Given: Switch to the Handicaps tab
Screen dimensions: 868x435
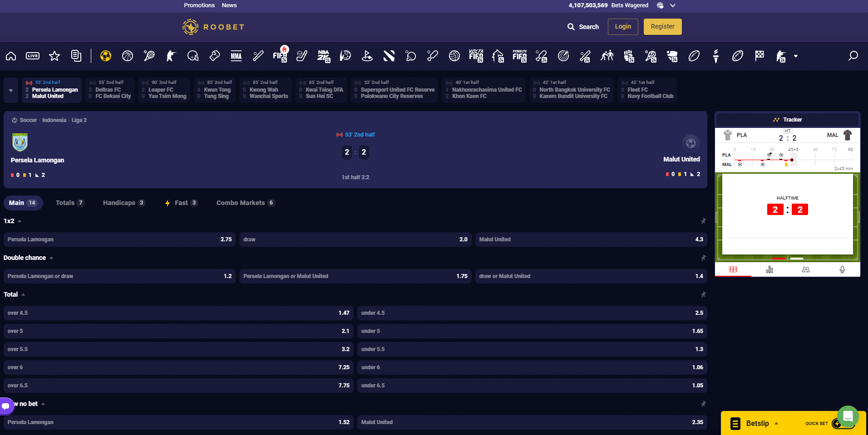Looking at the screenshot, I should (x=123, y=203).
